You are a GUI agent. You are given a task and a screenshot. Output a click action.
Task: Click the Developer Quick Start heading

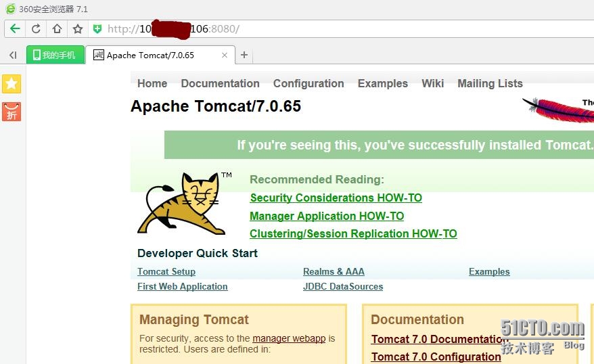(x=198, y=253)
